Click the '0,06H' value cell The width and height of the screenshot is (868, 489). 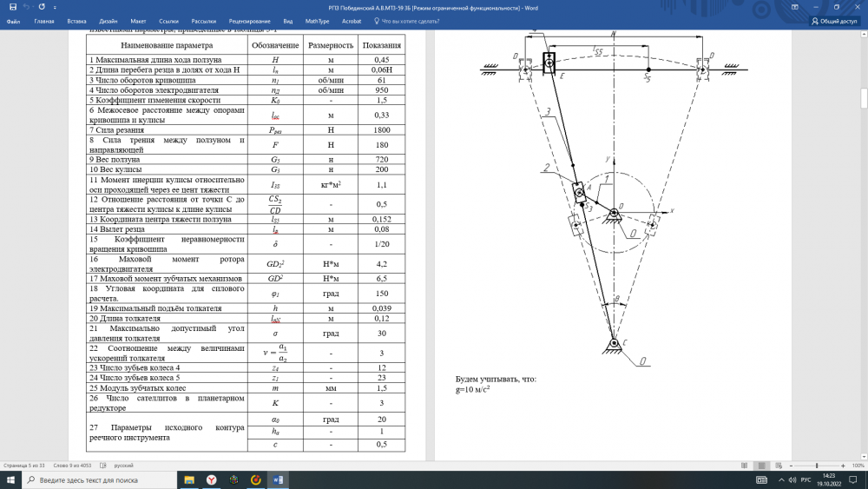tap(381, 69)
